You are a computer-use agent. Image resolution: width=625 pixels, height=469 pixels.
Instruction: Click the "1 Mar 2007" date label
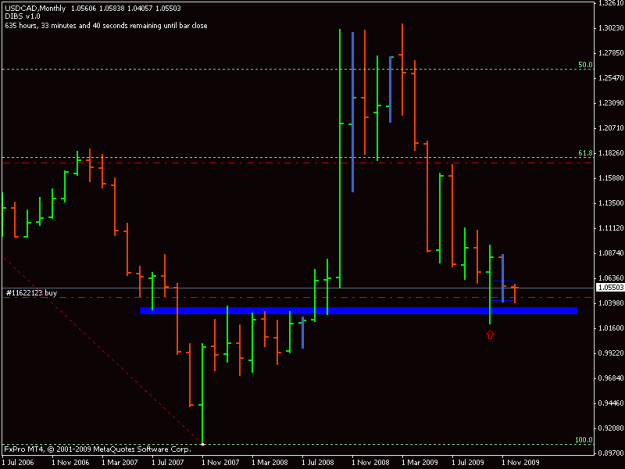click(120, 462)
